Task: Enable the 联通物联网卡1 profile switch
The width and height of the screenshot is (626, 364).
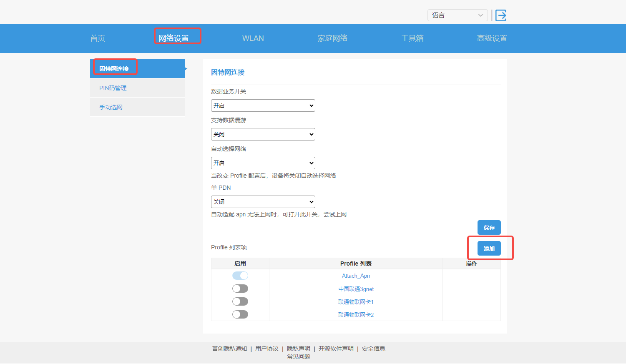Action: [x=240, y=301]
